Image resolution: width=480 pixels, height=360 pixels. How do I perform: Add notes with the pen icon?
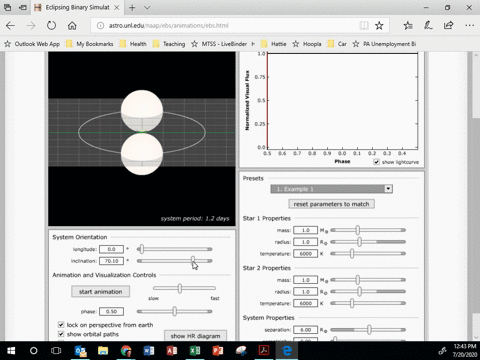click(x=428, y=25)
